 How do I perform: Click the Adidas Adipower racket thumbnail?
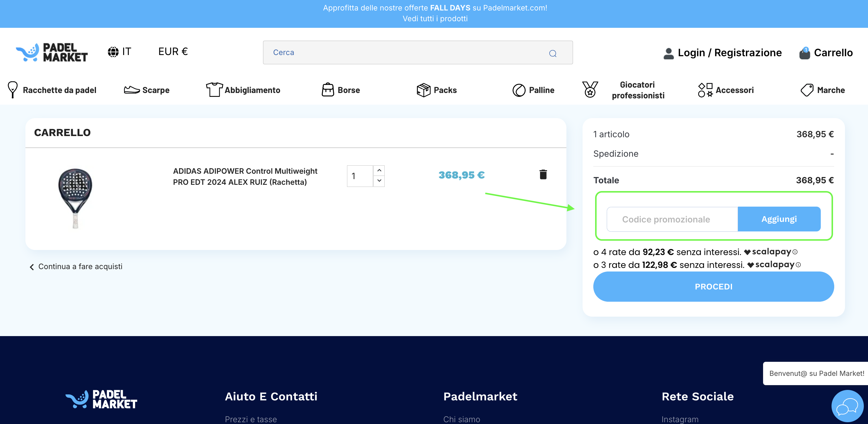[x=75, y=198]
